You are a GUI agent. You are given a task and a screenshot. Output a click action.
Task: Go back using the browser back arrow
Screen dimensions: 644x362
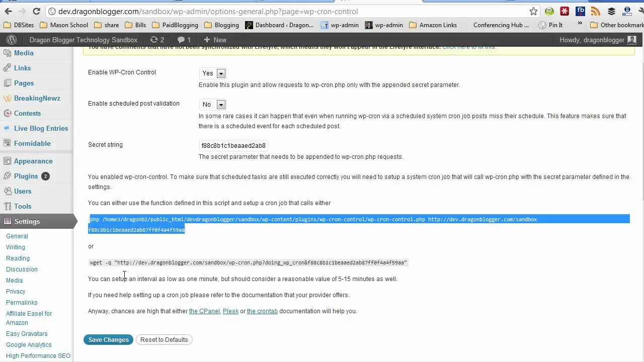[x=8, y=11]
